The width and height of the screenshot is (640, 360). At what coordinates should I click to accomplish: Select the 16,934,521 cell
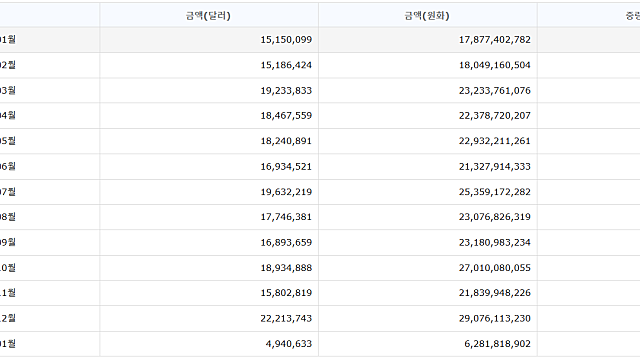(x=209, y=167)
